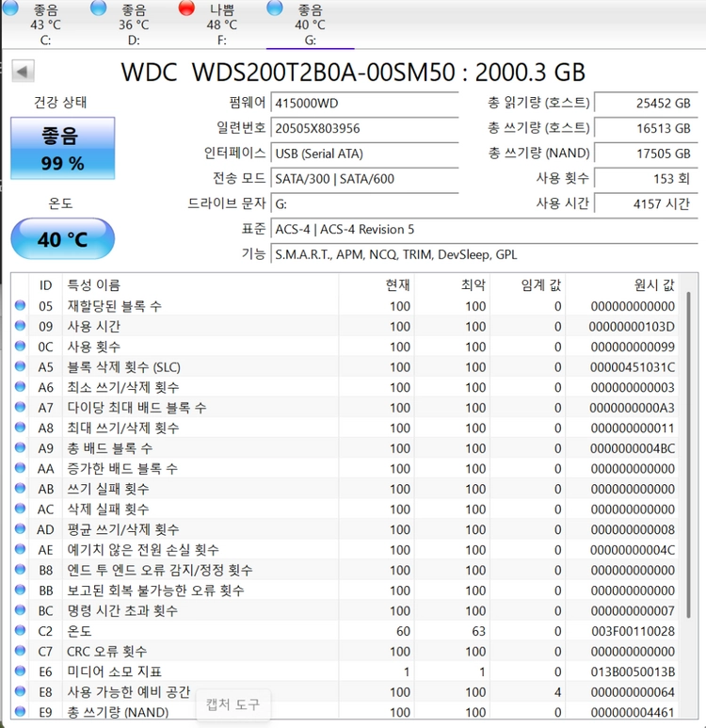Click the 현재 column header
The width and height of the screenshot is (706, 728).
tap(377, 284)
